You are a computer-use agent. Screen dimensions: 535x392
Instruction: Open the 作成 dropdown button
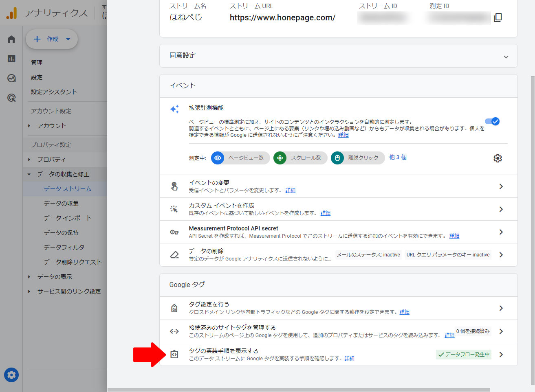pyautogui.click(x=52, y=39)
